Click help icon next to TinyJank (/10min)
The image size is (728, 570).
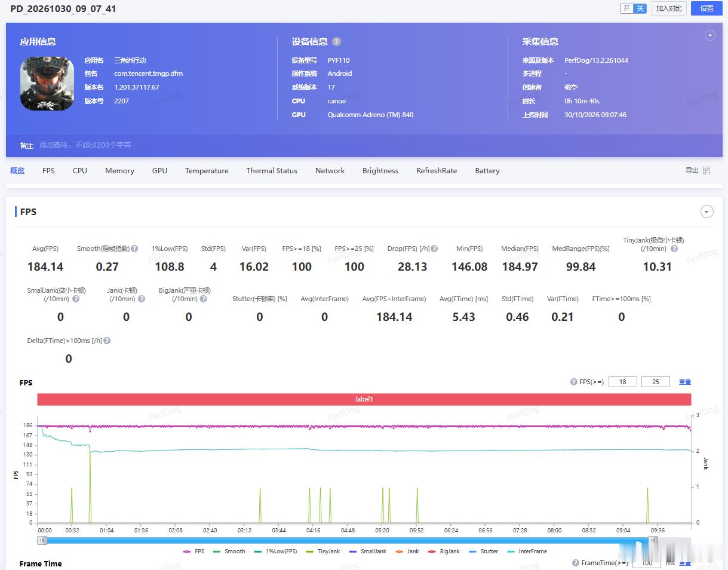674,249
